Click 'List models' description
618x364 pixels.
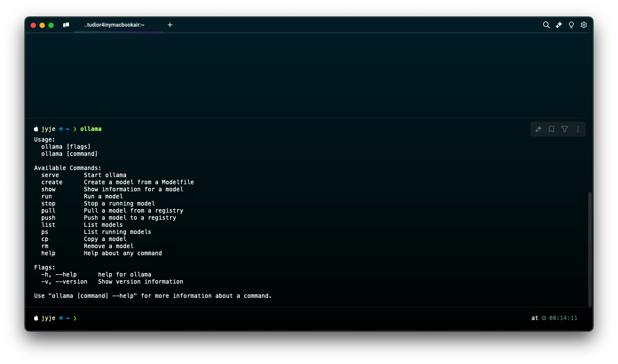(103, 225)
